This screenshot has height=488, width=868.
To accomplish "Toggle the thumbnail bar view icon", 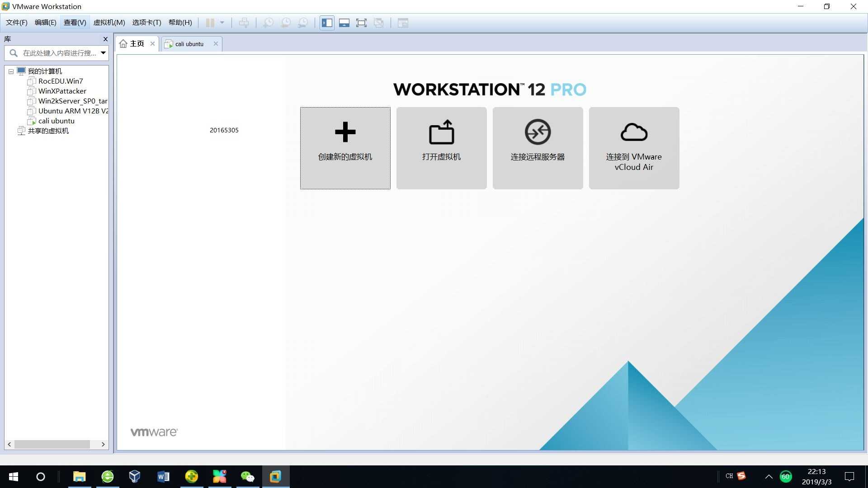I will pos(344,23).
